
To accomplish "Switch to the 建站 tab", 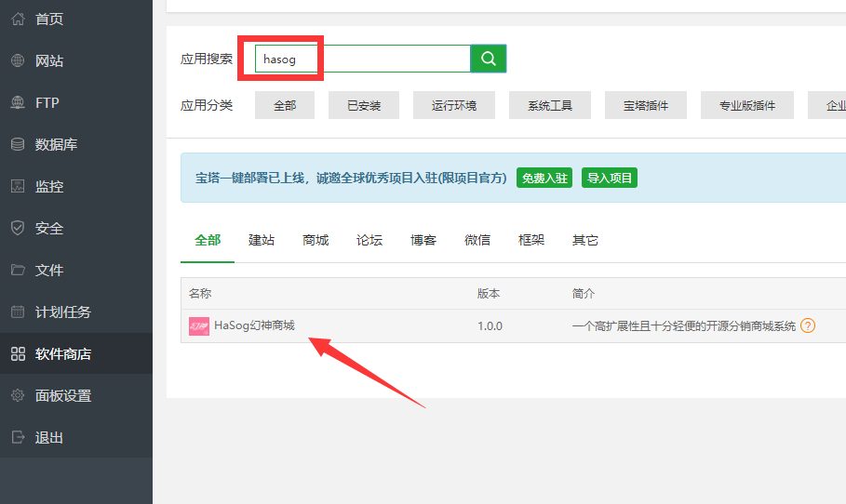I will (262, 240).
